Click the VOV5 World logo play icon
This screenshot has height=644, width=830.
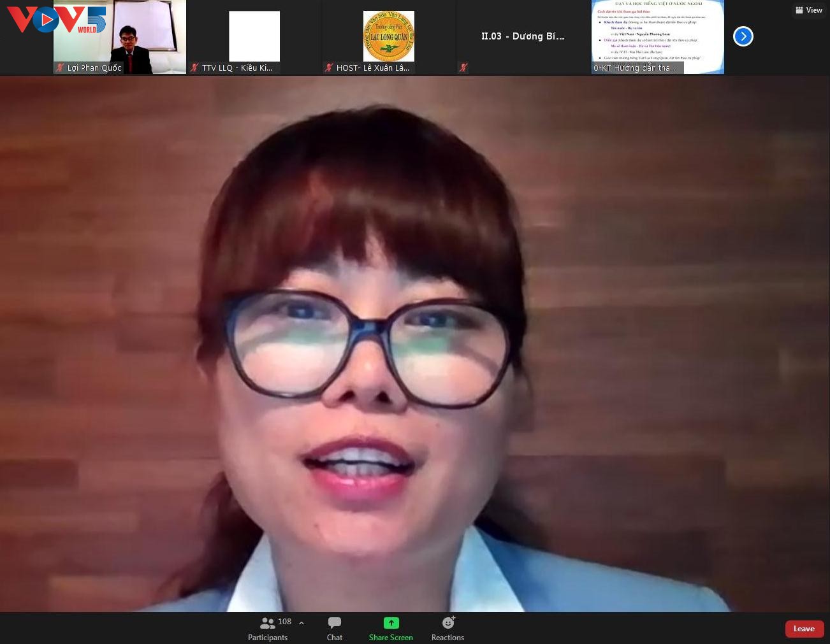pos(45,20)
